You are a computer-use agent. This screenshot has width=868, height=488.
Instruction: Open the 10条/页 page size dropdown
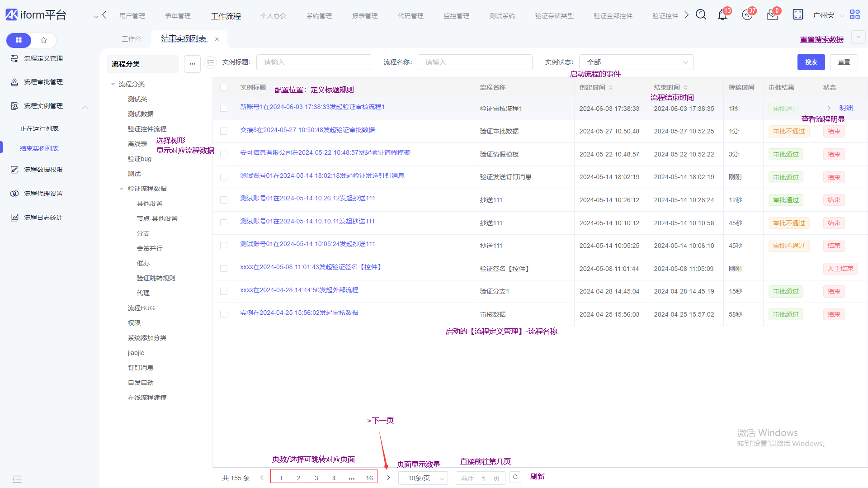point(423,478)
